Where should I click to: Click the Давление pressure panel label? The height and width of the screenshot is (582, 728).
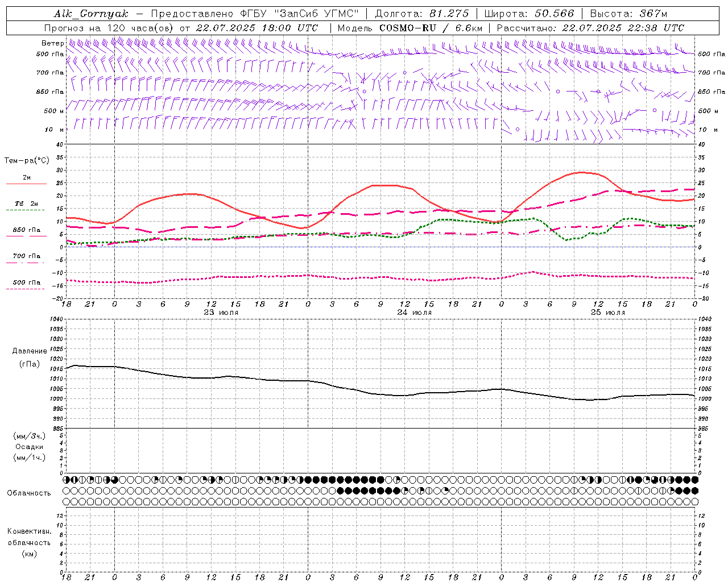pos(30,351)
